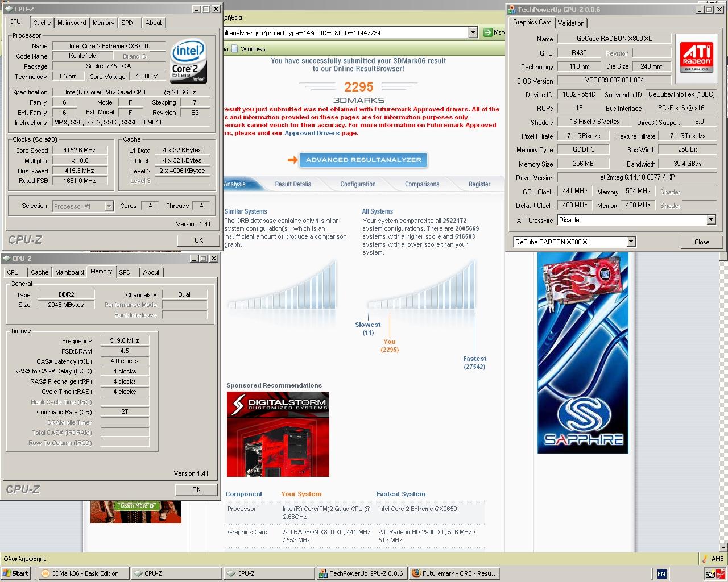Select the Graphics Card tab in GPU-Z
Screen dimensions: 728x582
tap(532, 22)
